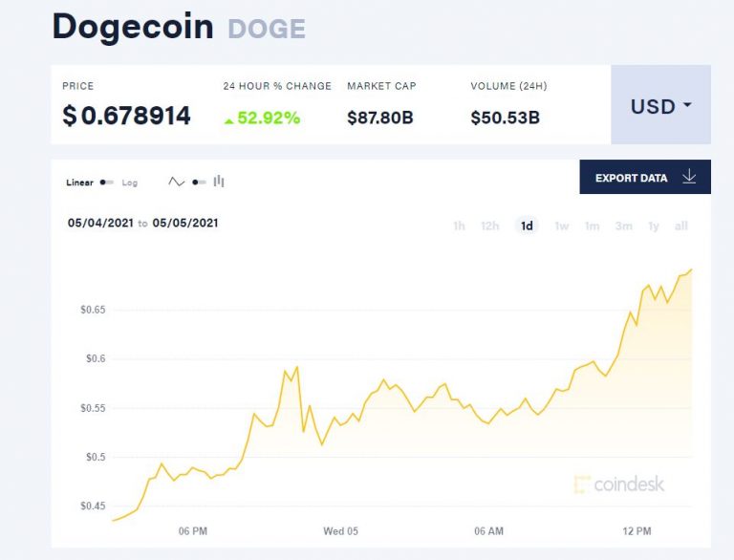Select the 12h time range
Image resolution: width=734 pixels, height=560 pixels.
click(x=490, y=226)
